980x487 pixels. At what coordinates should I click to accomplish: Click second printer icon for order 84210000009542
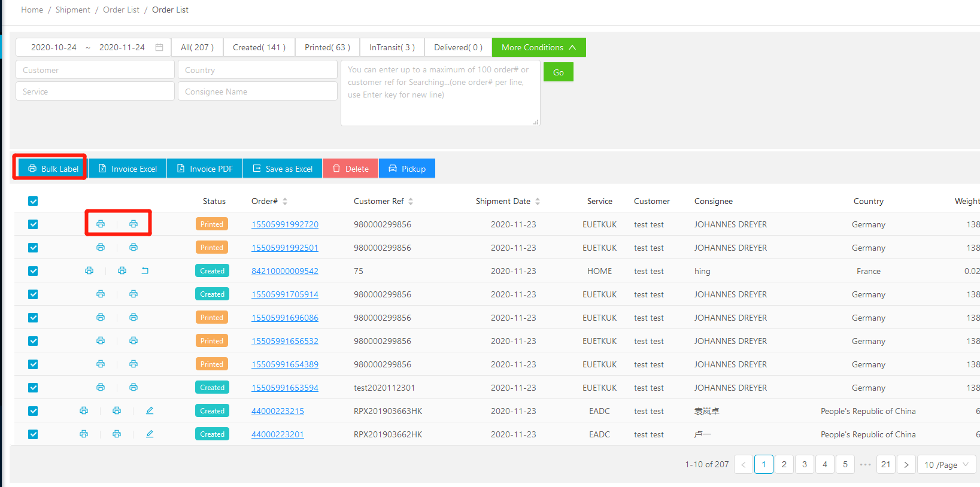[122, 270]
